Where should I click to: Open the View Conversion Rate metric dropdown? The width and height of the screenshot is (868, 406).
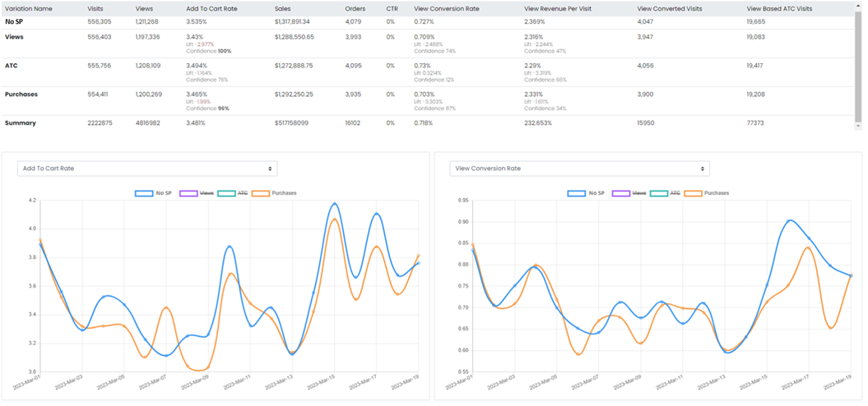tap(579, 168)
